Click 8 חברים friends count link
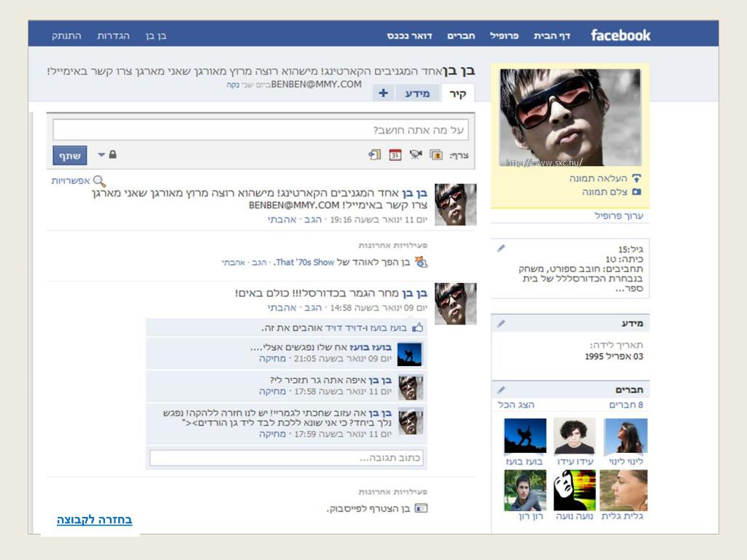This screenshot has height=560, width=747. (x=626, y=405)
